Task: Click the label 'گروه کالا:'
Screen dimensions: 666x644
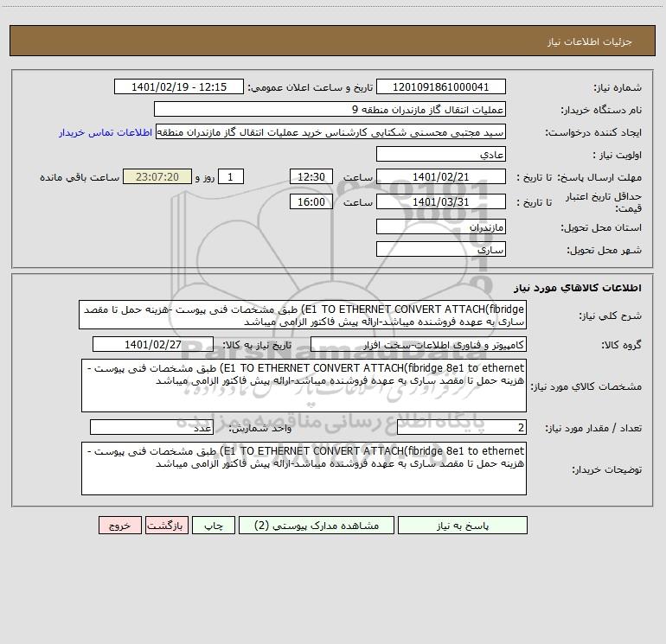Action: point(621,346)
